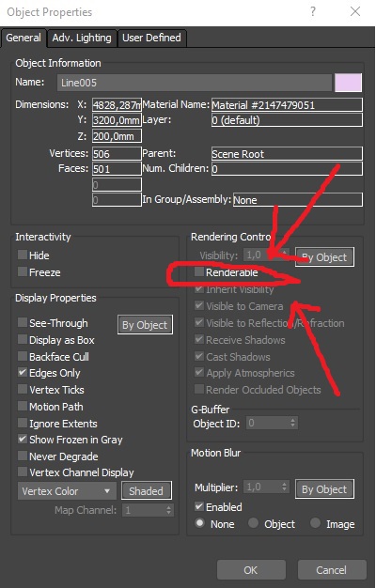
Task: Click into the Name field Line005
Action: [195, 83]
